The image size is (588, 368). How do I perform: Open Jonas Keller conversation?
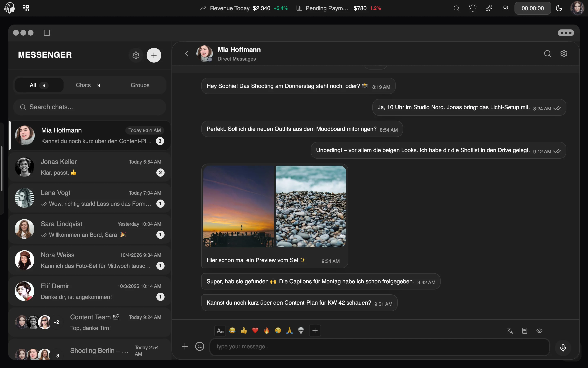point(90,167)
